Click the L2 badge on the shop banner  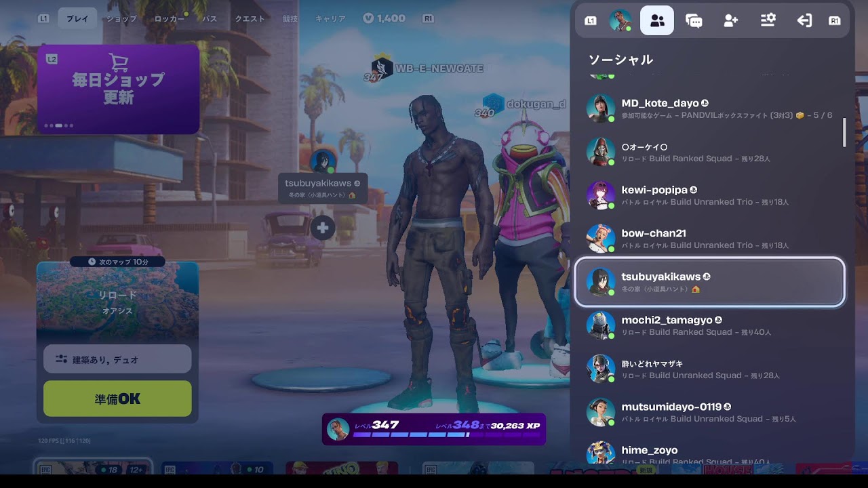coord(52,59)
